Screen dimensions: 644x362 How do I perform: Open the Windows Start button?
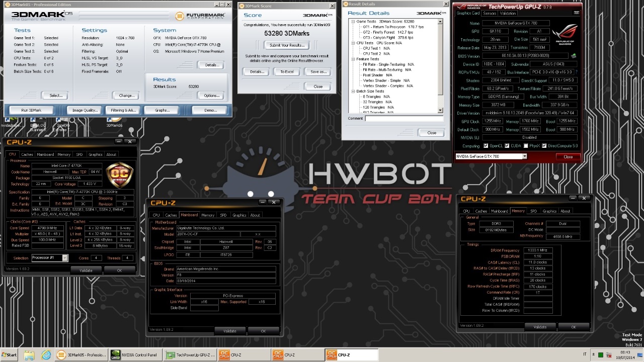(x=9, y=355)
